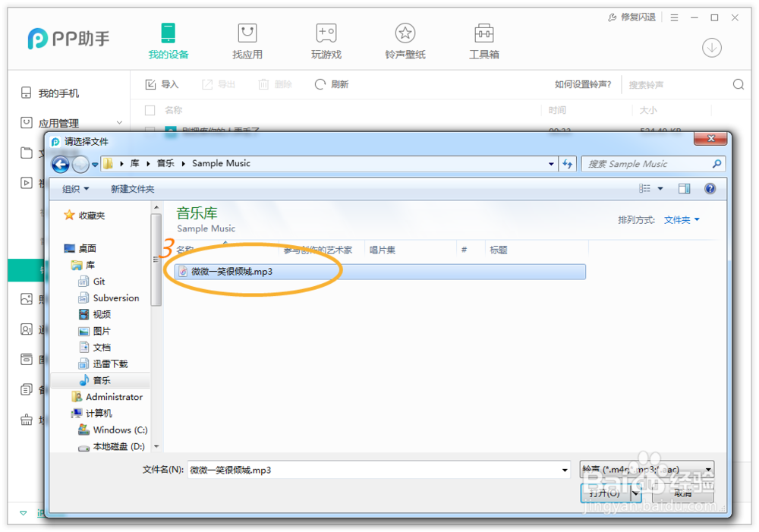Click the ringtone search magnifier icon
Viewport: 759px width, 532px height.
[736, 84]
